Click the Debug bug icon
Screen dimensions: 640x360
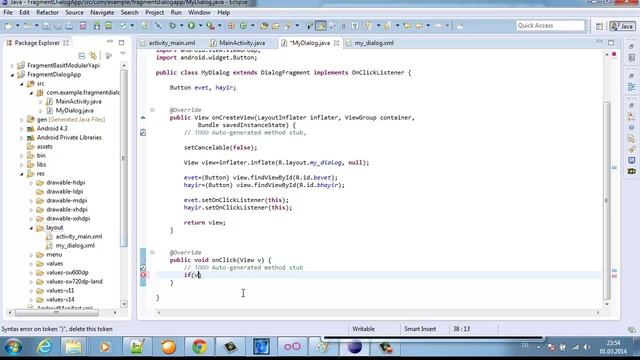(172, 26)
